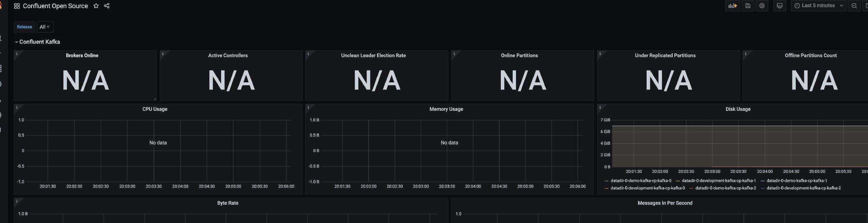Show info for Online Partitions panel
Screen dimensions: 868x223
pyautogui.click(x=454, y=54)
